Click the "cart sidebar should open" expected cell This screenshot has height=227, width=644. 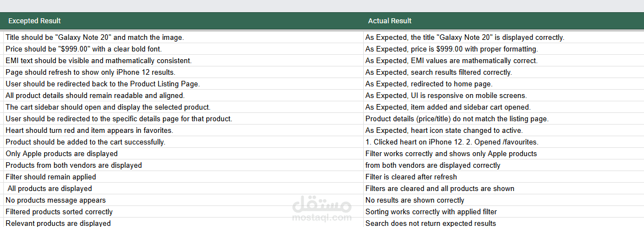coord(108,107)
